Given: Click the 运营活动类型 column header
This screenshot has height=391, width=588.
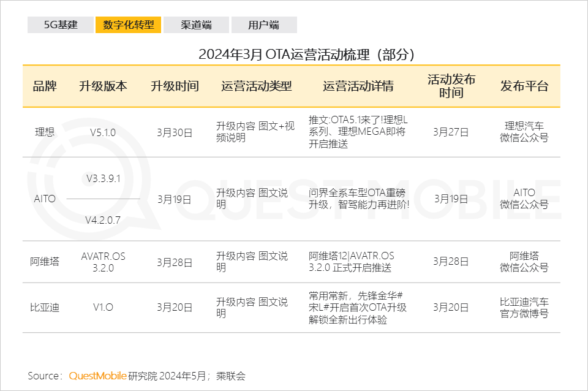Looking at the screenshot, I should coord(256,86).
